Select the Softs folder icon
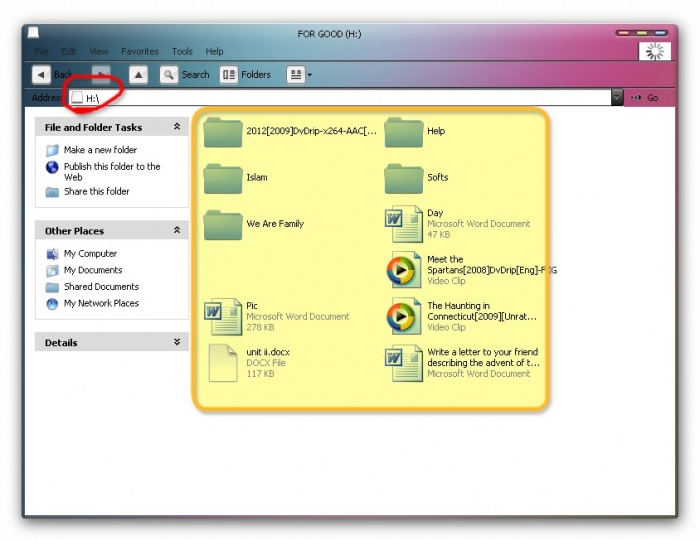Image resolution: width=700 pixels, height=540 pixels. (x=404, y=179)
